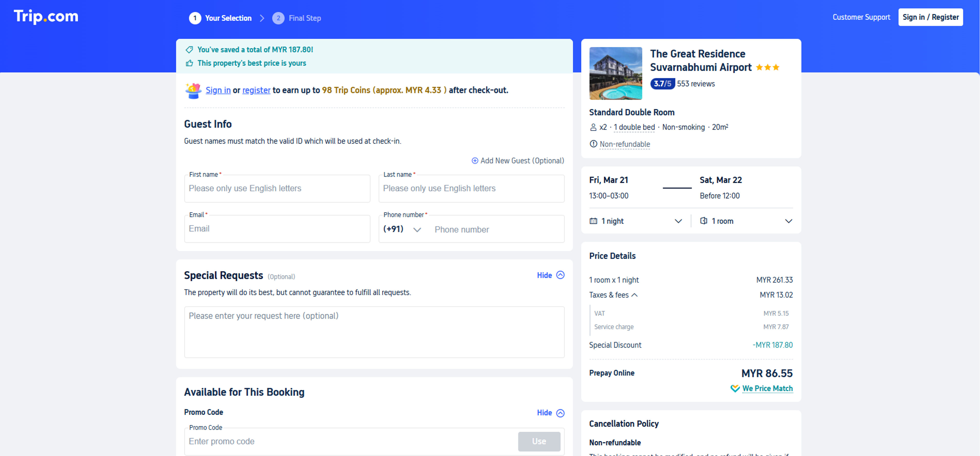The image size is (980, 456).
Task: Click the calendar icon beside 1 night
Action: click(x=593, y=221)
